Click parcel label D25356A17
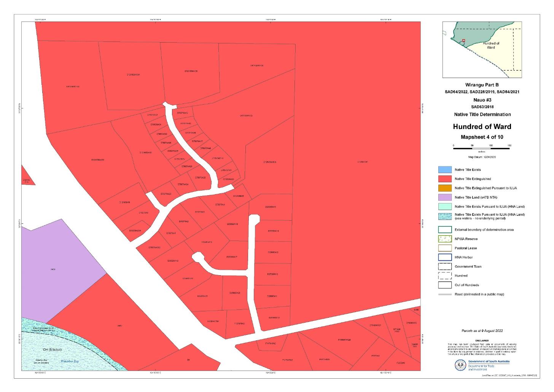 coord(232,257)
